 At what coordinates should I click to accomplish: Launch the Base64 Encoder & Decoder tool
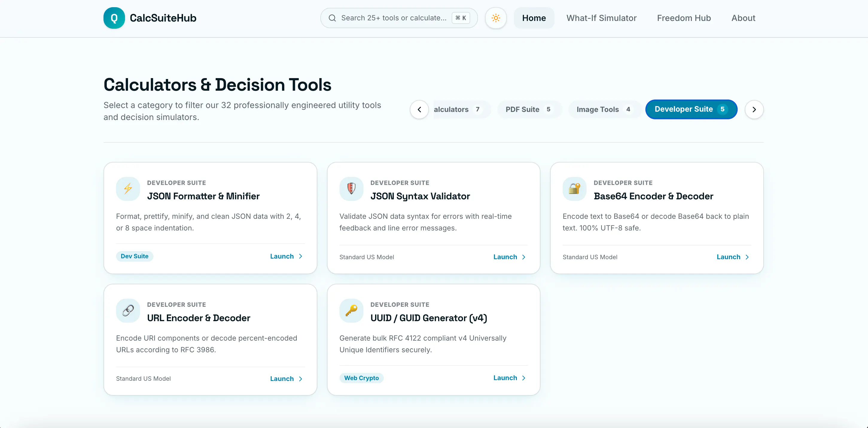(x=729, y=257)
